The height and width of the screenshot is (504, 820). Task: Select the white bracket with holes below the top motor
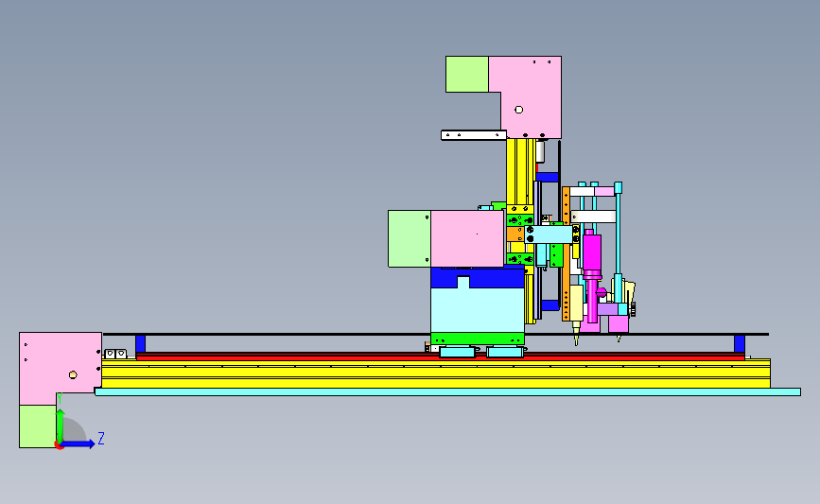click(474, 135)
